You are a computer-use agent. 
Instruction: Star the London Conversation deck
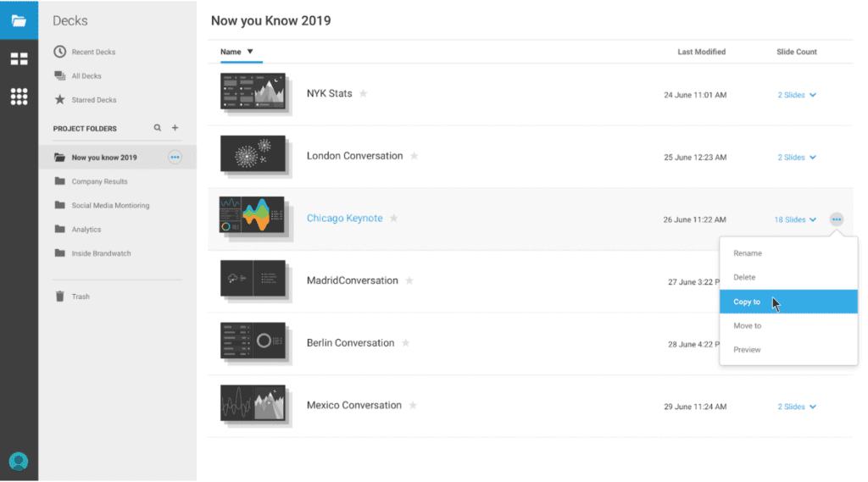point(415,156)
